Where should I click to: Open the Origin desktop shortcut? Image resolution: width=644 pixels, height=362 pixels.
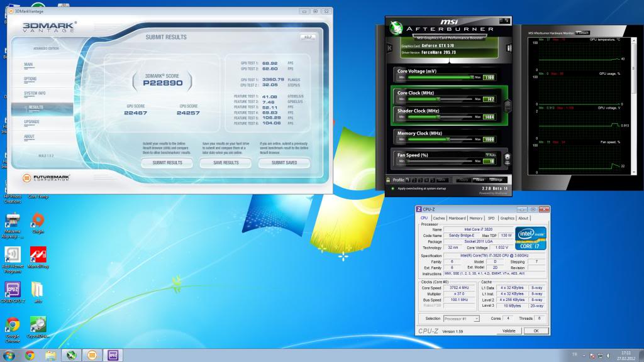point(38,223)
